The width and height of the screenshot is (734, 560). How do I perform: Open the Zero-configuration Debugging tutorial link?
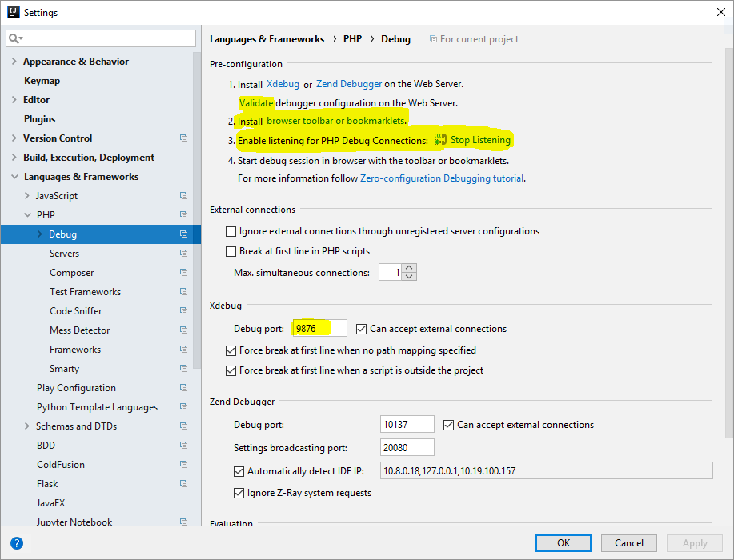point(442,178)
